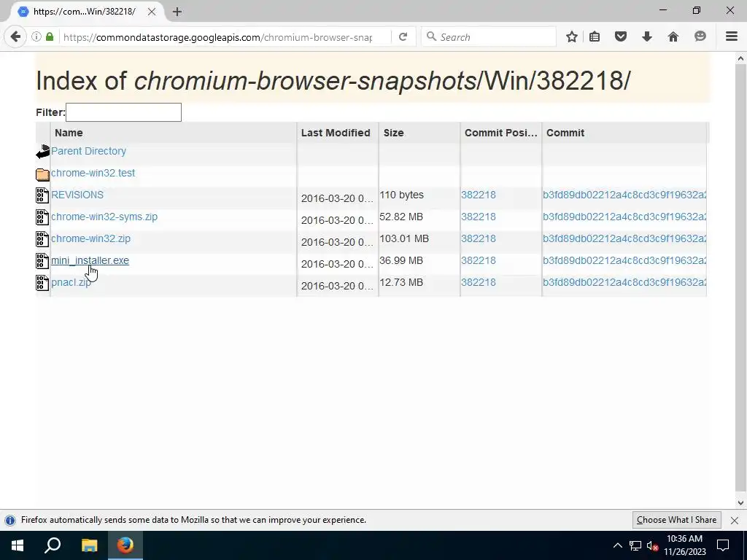Click the site information icon in address bar

click(x=36, y=36)
